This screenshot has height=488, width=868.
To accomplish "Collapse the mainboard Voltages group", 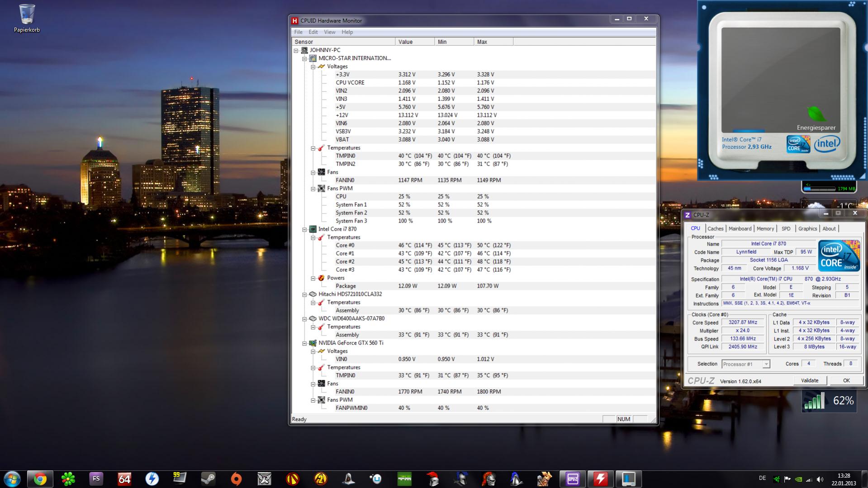I will coord(313,67).
